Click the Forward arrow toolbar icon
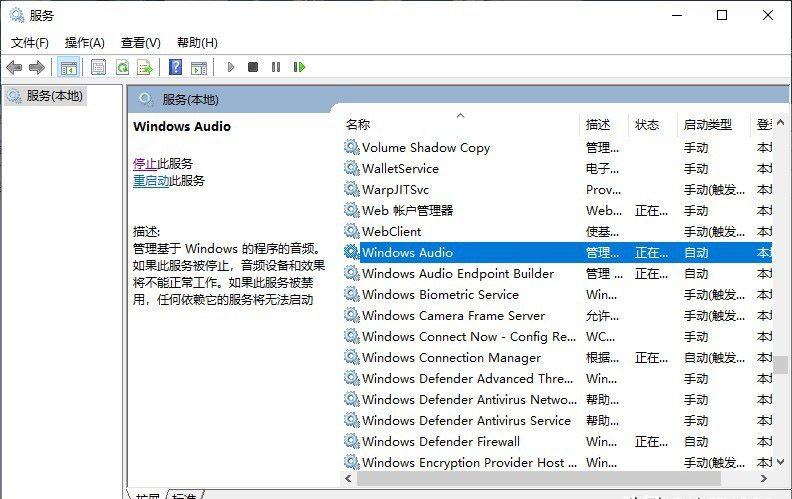 click(37, 67)
